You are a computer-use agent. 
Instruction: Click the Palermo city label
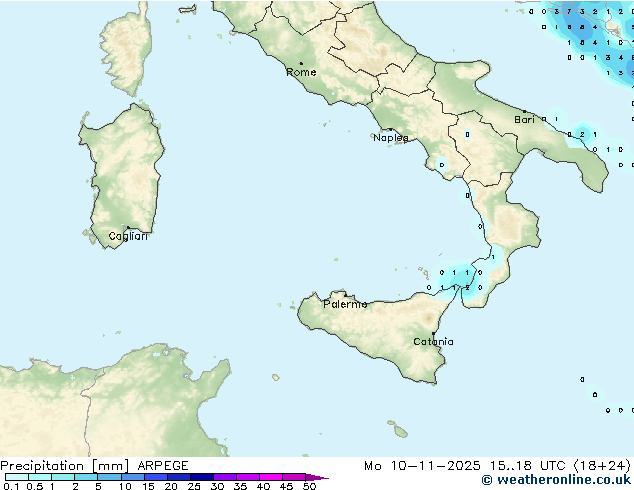(345, 304)
